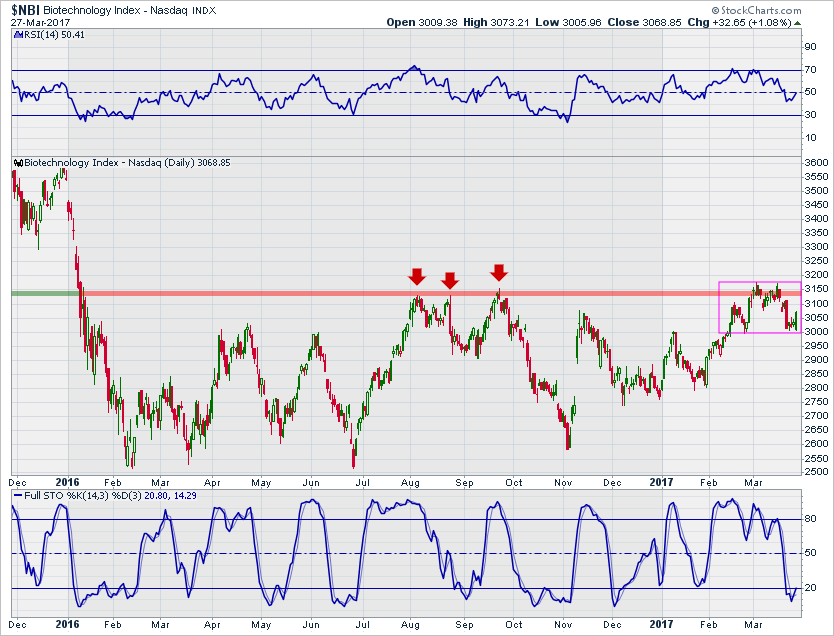Screen dimensions: 834x636
Task: Click the 2800 price axis label
Action: click(x=816, y=388)
